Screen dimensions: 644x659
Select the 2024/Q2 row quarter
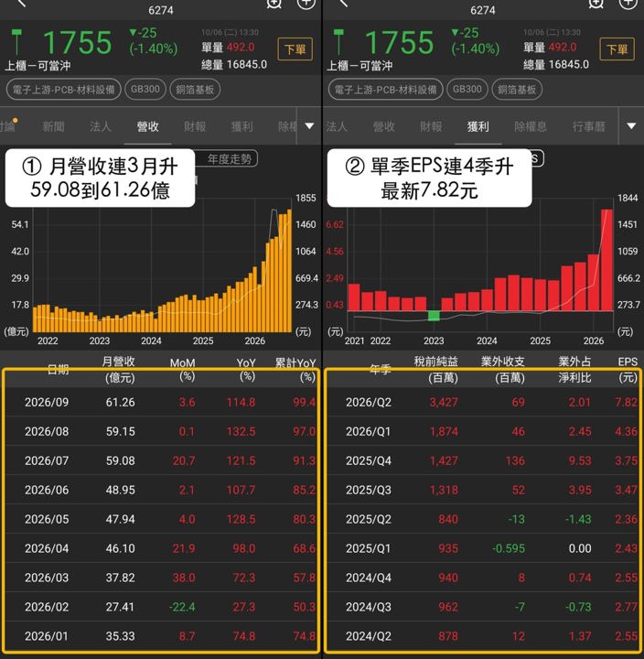pyautogui.click(x=369, y=636)
